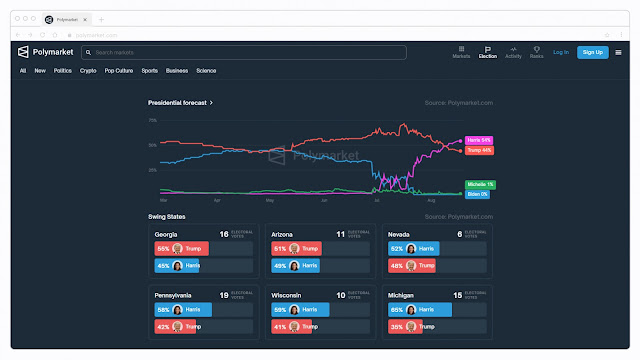Viewport: 640px width, 360px height.
Task: Click Harris avatar in Wisconsin card
Action: click(x=294, y=310)
